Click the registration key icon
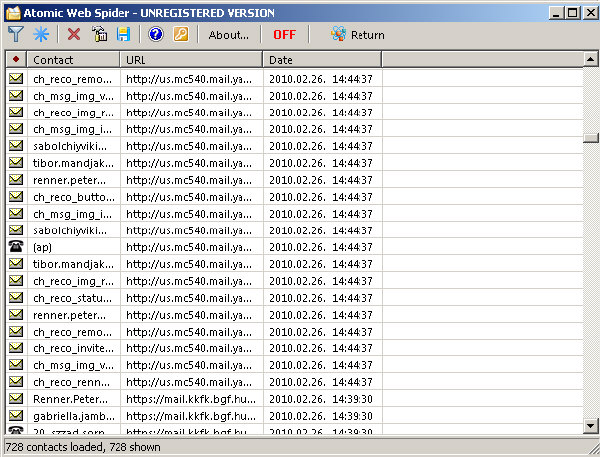The image size is (600, 457). coord(181,34)
